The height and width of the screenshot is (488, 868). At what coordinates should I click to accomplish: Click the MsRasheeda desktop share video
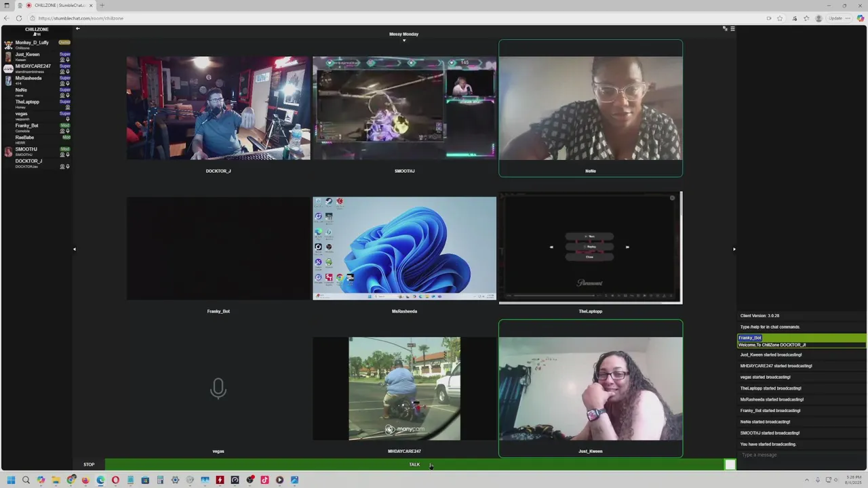404,248
